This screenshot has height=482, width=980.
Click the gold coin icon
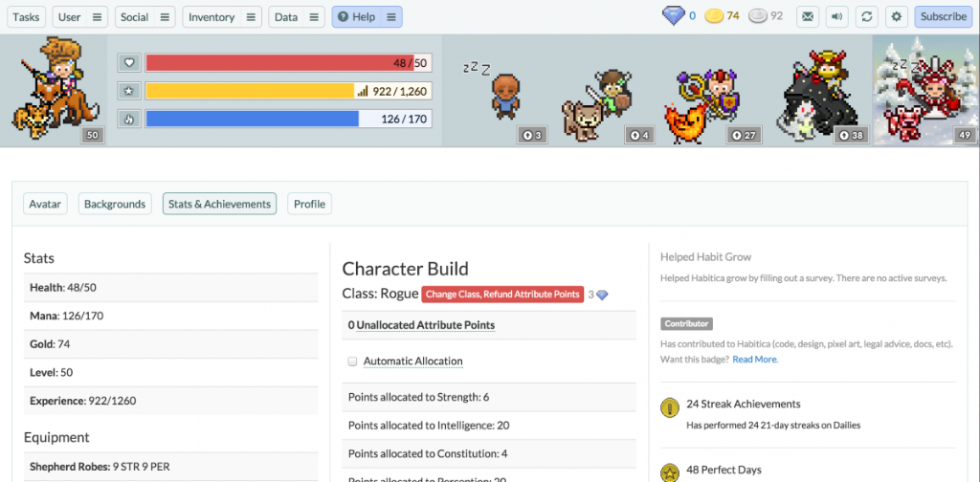click(714, 17)
